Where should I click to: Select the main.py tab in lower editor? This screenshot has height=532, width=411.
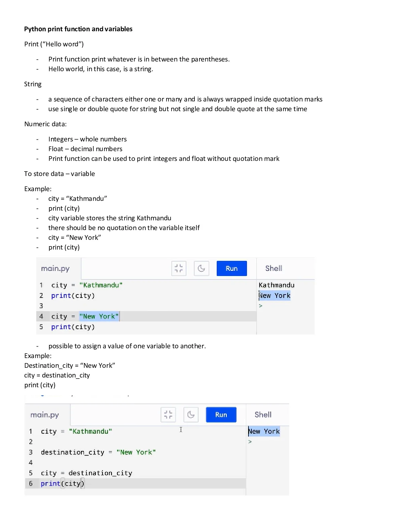(x=45, y=415)
